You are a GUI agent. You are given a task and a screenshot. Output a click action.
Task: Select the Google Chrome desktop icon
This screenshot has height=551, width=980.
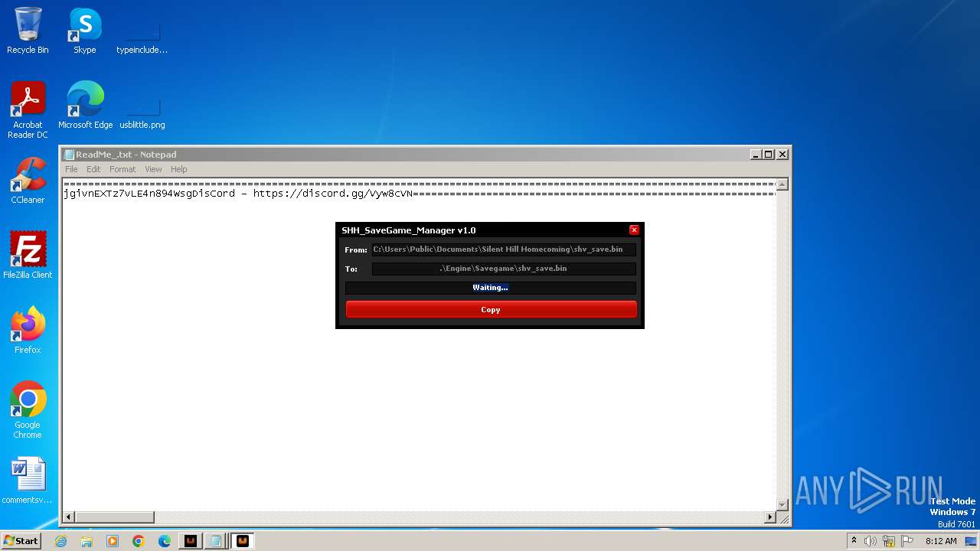[x=28, y=409]
